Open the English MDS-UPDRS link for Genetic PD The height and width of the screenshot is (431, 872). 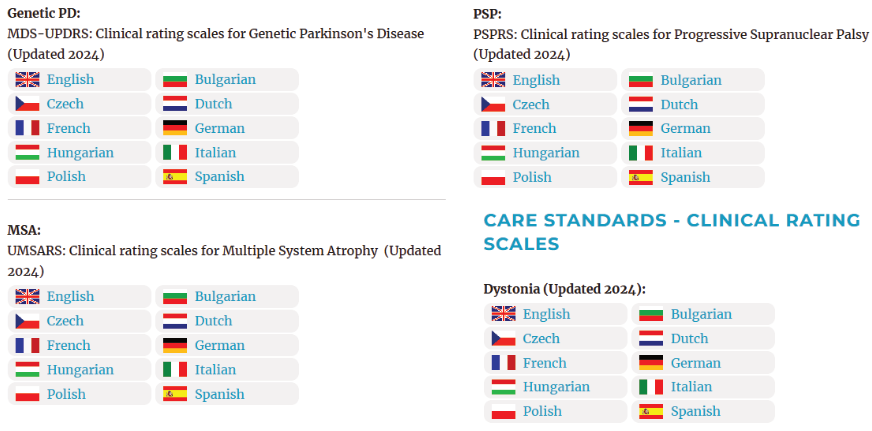coord(70,80)
